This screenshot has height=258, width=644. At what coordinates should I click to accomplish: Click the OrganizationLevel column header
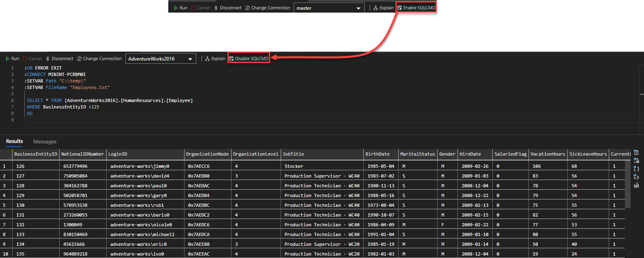point(256,154)
